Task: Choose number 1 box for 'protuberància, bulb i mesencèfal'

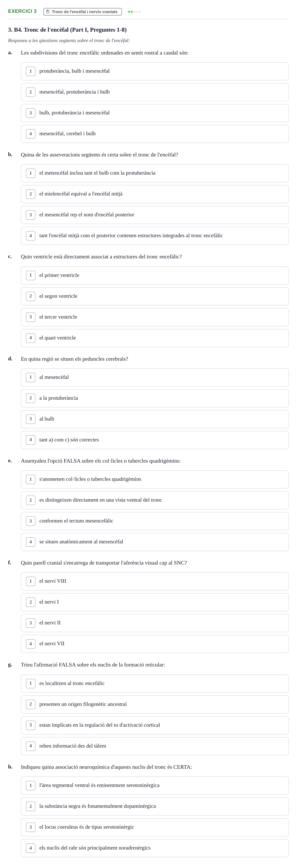Action: pos(31,71)
